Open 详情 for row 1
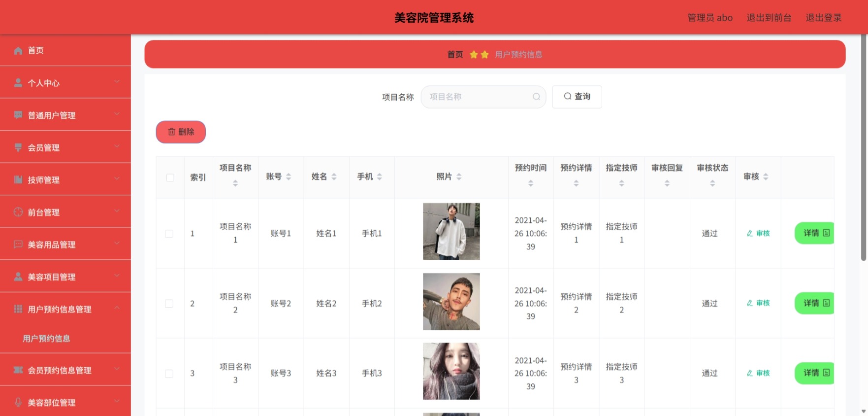 [815, 233]
